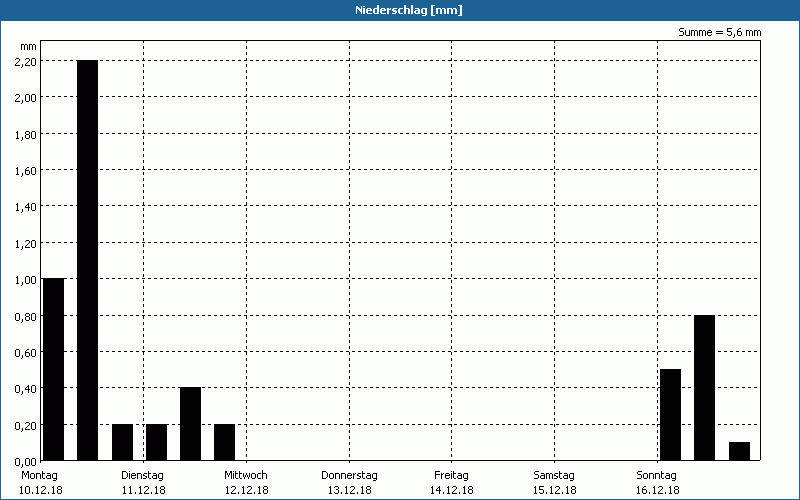Click the 2,20 y-axis value
The height and width of the screenshot is (500, 800).
(26, 62)
